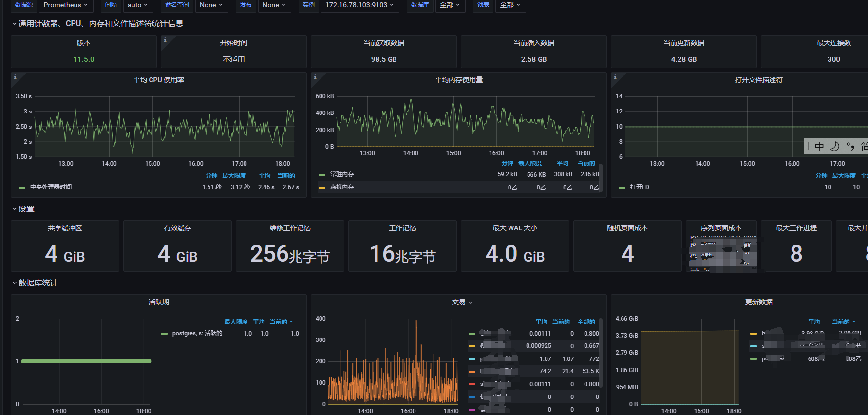Toggle 打开FD series in file descriptor legend
Image resolution: width=868 pixels, height=415 pixels.
coord(640,187)
